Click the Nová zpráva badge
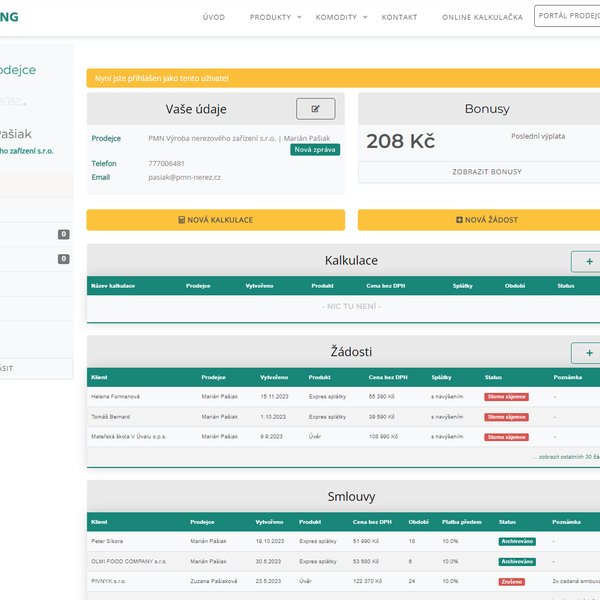 (x=315, y=150)
